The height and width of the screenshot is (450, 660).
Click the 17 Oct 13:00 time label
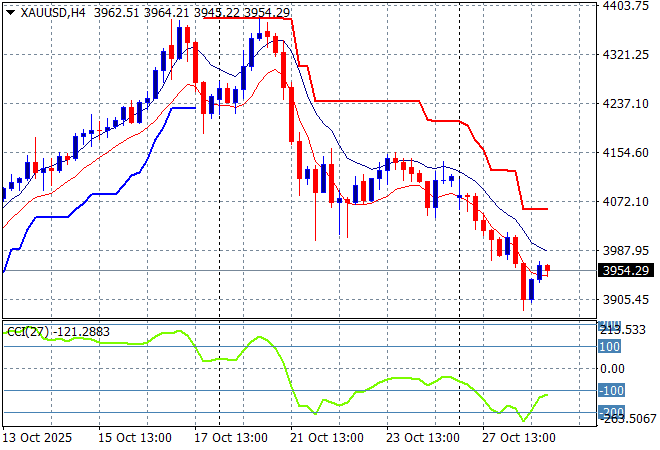[x=233, y=439]
